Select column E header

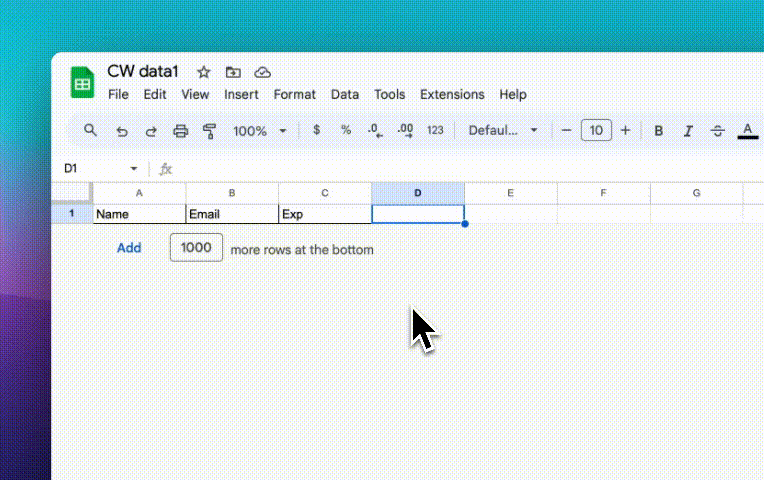[511, 193]
